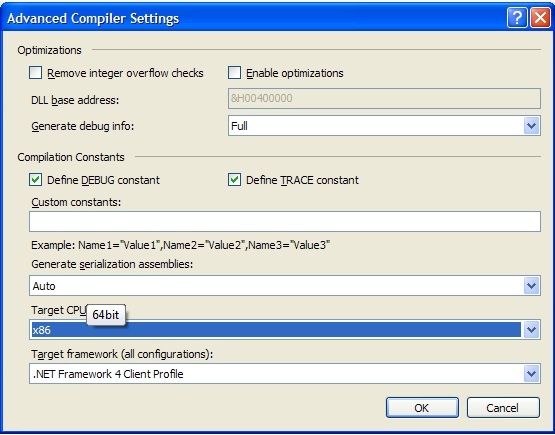Click the DLL base address field
The height and width of the screenshot is (435, 555).
(x=384, y=98)
